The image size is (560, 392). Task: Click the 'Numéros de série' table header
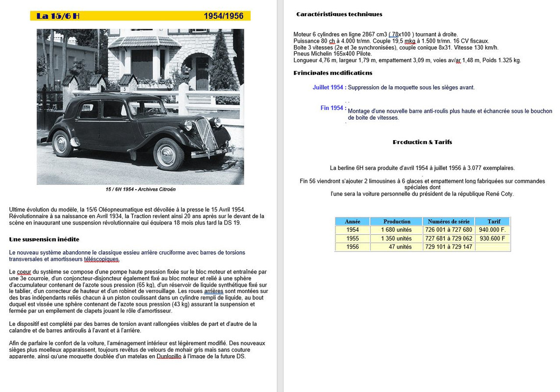pos(449,221)
